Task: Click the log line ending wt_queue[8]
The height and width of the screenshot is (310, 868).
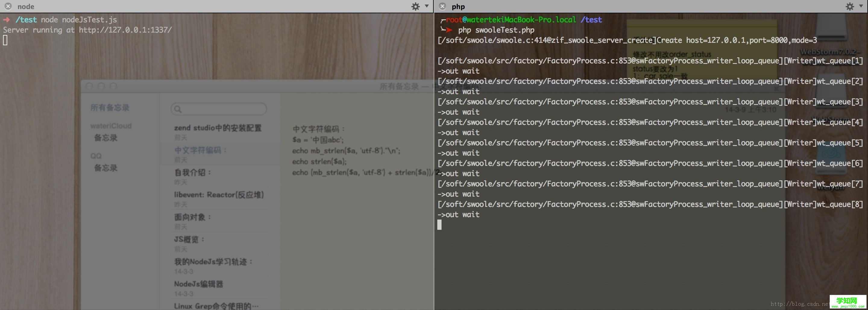Action: click(650, 204)
